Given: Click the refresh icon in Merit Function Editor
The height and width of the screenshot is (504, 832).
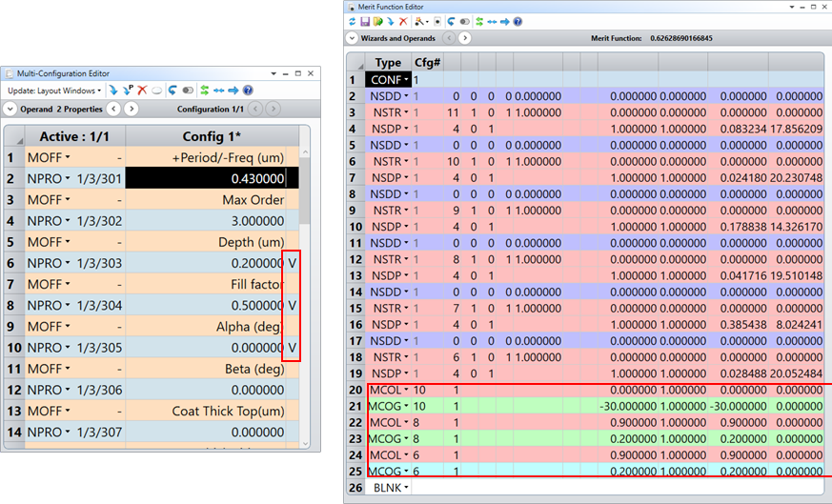Looking at the screenshot, I should pyautogui.click(x=353, y=21).
